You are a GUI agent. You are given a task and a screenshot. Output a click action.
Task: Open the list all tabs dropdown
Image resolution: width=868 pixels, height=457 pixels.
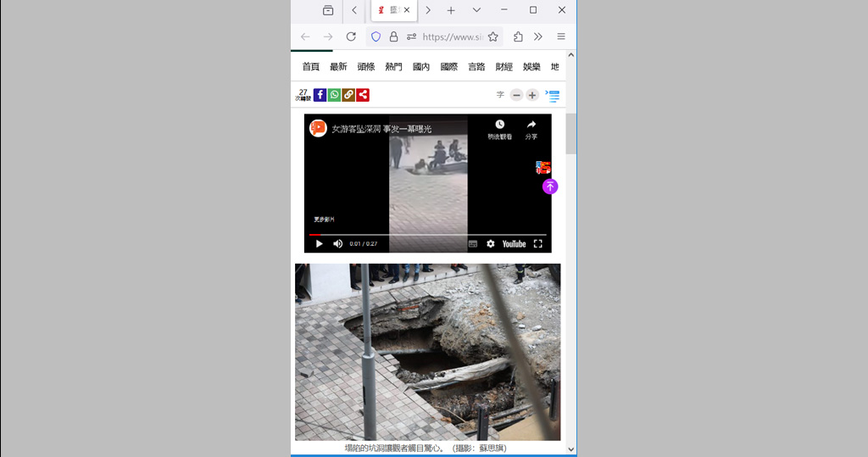coord(476,10)
